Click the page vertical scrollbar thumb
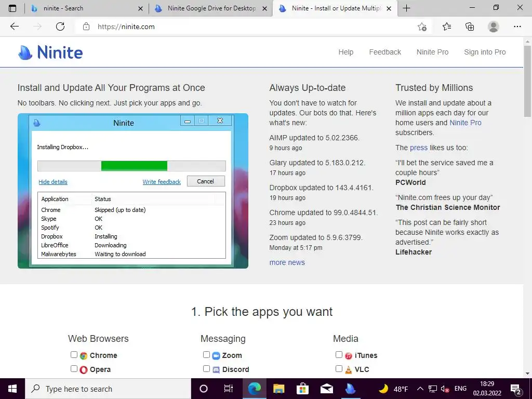Screen dimensions: 532x399 point(527,81)
